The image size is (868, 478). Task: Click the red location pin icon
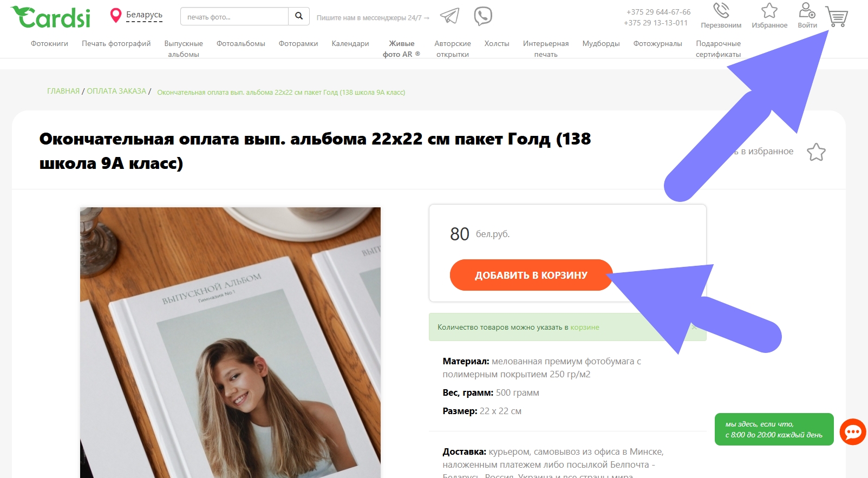tap(115, 16)
